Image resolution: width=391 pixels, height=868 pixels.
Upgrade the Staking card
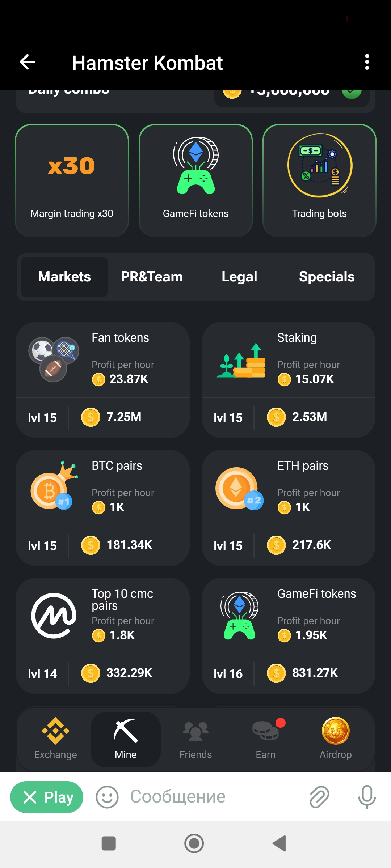289,380
